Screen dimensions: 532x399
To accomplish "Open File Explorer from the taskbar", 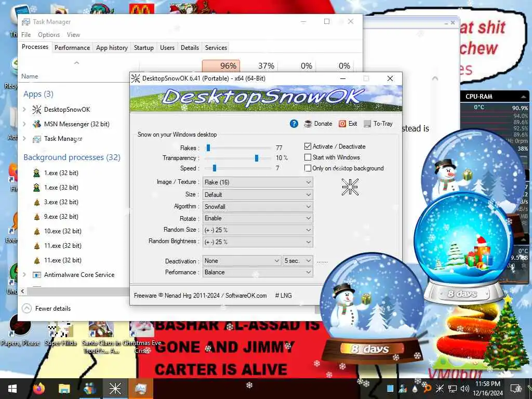I will [x=64, y=389].
